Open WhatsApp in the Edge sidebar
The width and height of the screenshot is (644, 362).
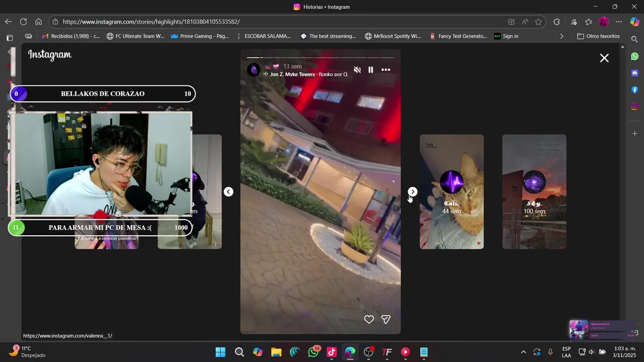coord(635,56)
